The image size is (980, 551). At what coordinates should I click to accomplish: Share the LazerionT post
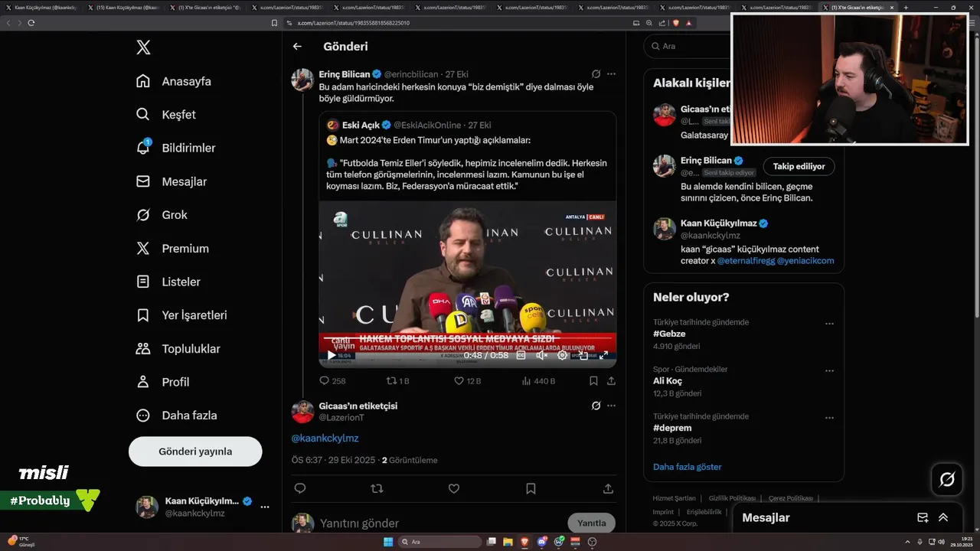608,488
